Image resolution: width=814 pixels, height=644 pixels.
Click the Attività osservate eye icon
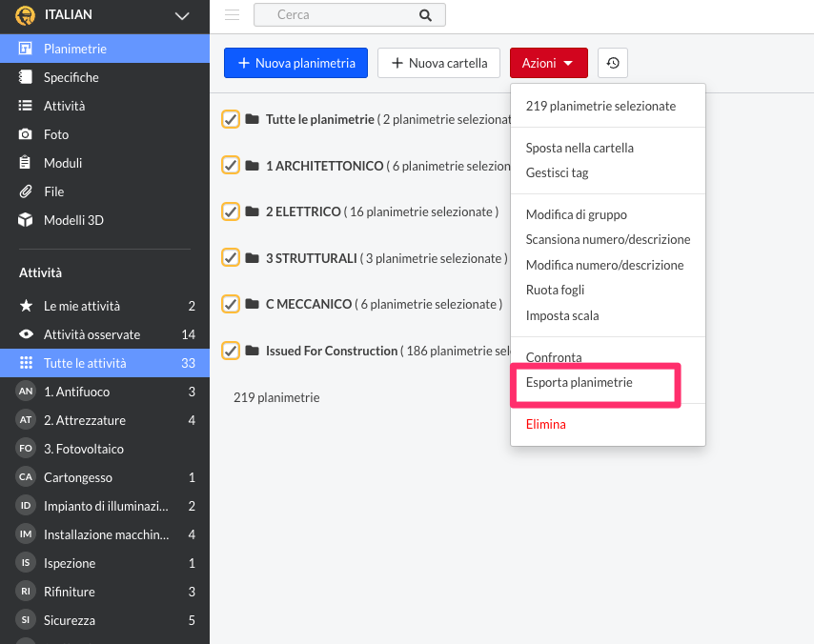click(x=26, y=334)
